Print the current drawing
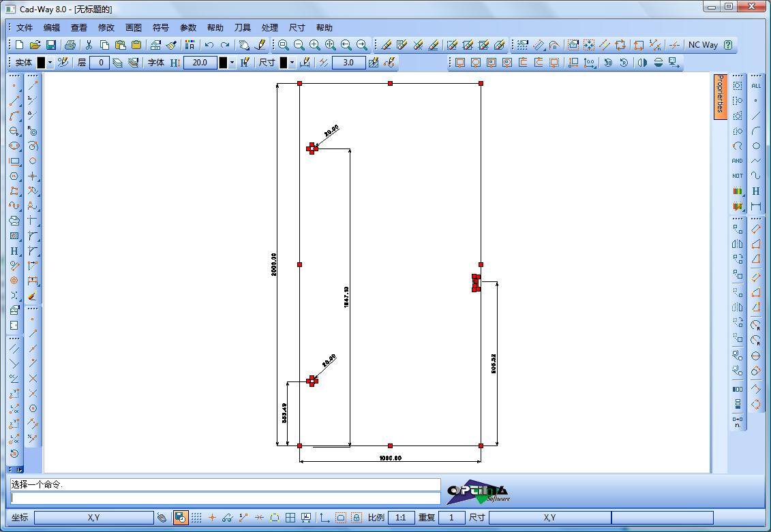The height and width of the screenshot is (532, 771). click(70, 45)
